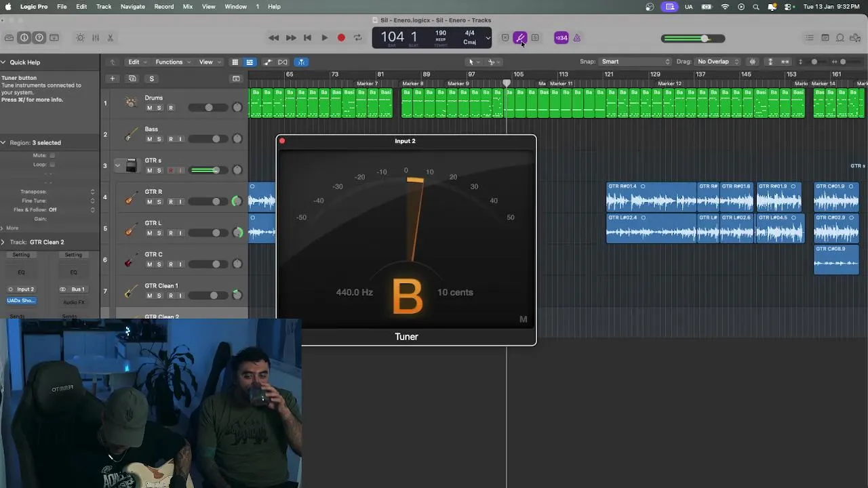Click the Rewind transport button
This screenshot has width=868, height=488.
(x=273, y=38)
